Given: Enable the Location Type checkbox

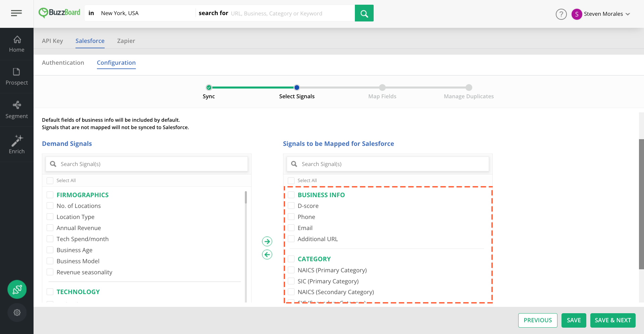Looking at the screenshot, I should [x=50, y=217].
